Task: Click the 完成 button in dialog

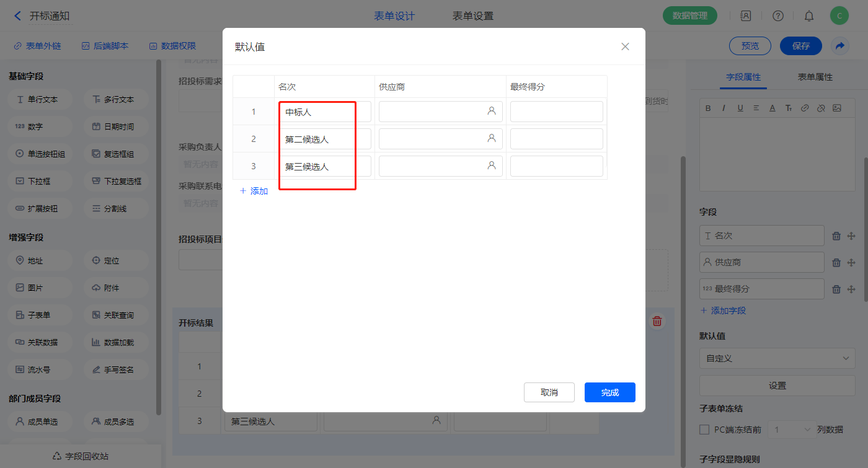Action: click(x=609, y=392)
